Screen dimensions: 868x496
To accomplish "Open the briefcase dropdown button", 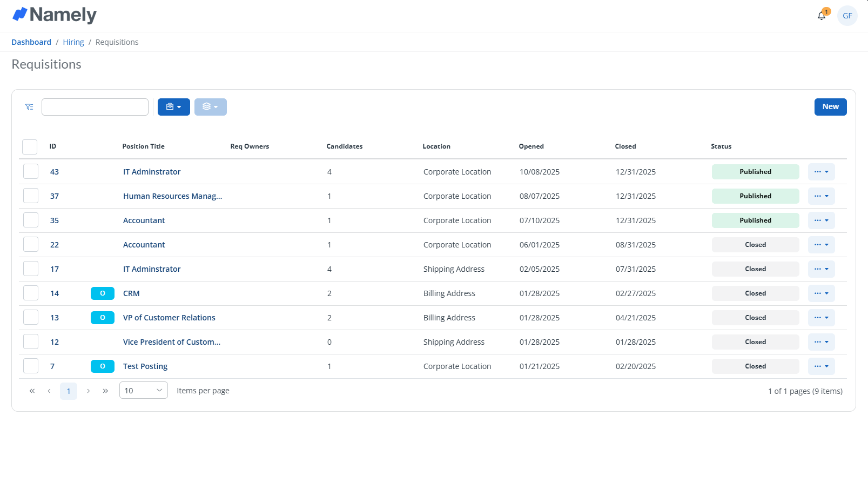I will (173, 107).
